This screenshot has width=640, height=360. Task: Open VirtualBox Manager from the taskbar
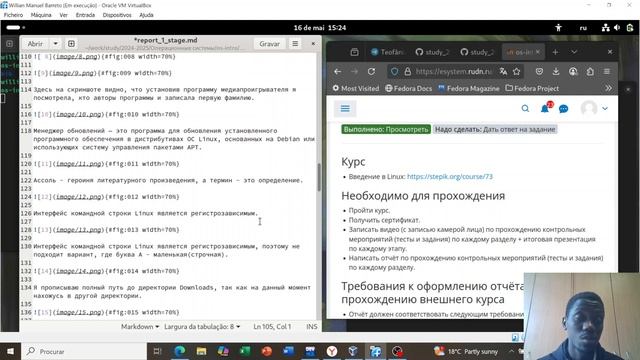353,351
